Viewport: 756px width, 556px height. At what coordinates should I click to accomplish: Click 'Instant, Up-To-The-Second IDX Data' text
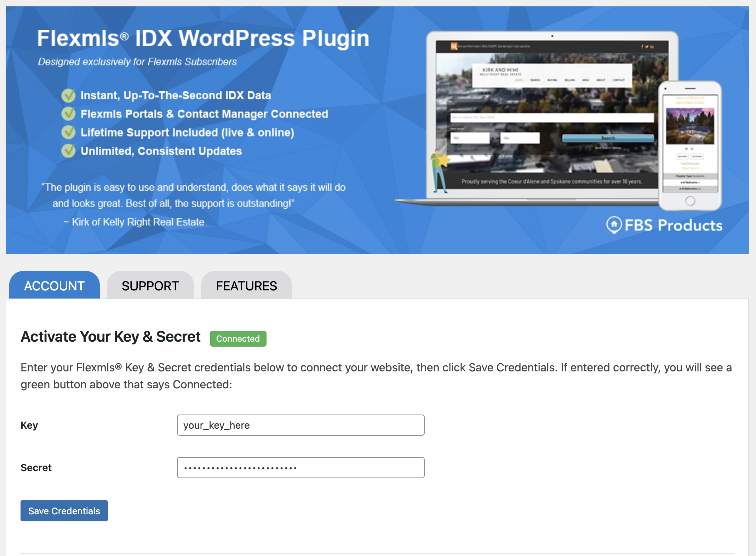[176, 95]
